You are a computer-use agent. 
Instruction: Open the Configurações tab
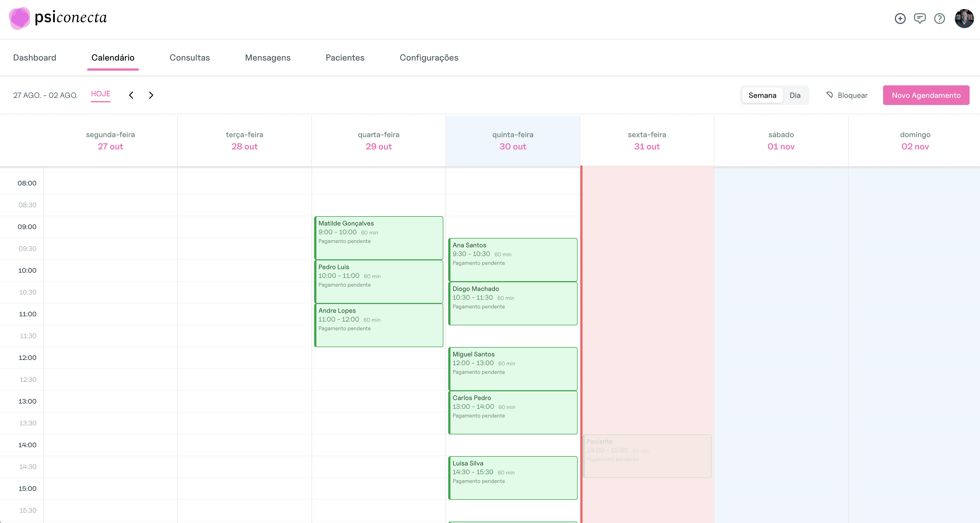click(x=429, y=57)
